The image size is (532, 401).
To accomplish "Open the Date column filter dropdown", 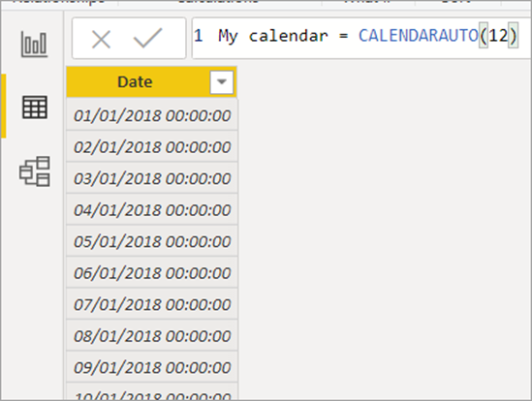I will [x=222, y=81].
